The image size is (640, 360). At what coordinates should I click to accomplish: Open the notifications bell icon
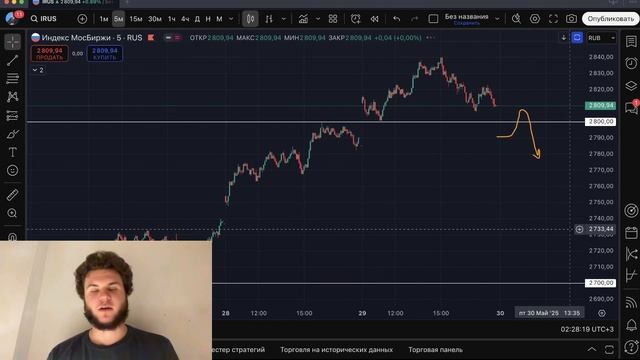click(631, 325)
